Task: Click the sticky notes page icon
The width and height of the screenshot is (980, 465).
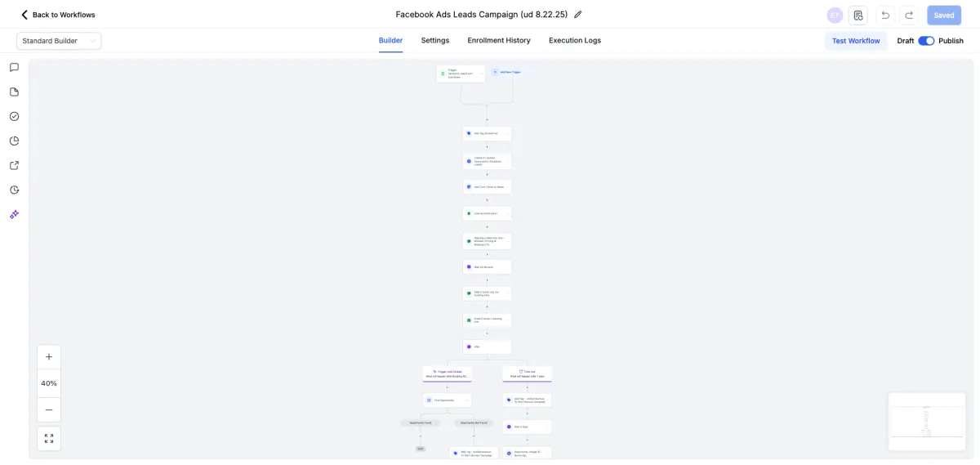Action: click(14, 92)
